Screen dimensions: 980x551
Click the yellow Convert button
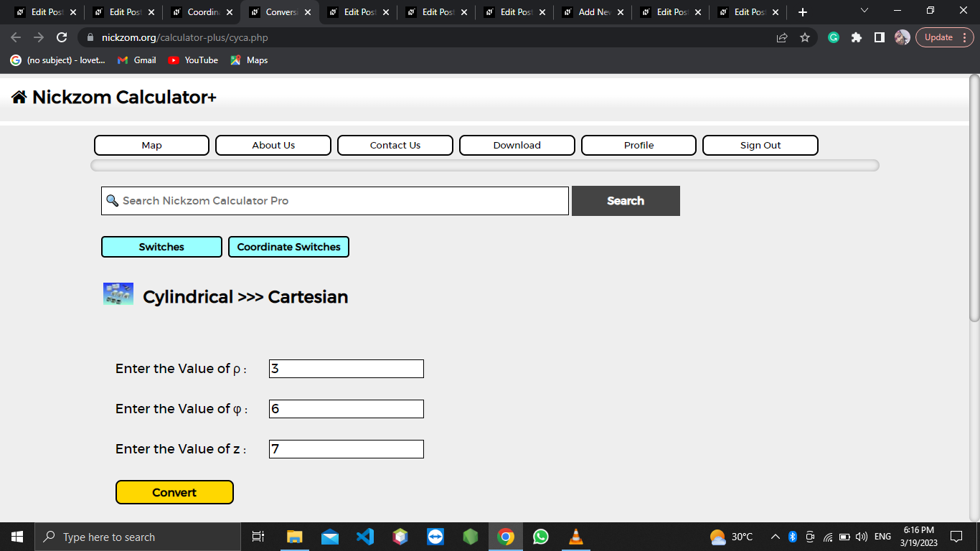point(174,492)
